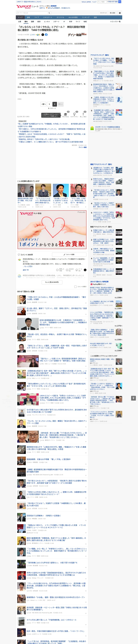Open the ランキング navigation tab
Viewport: 138px width, 644px height.
coord(86,17)
